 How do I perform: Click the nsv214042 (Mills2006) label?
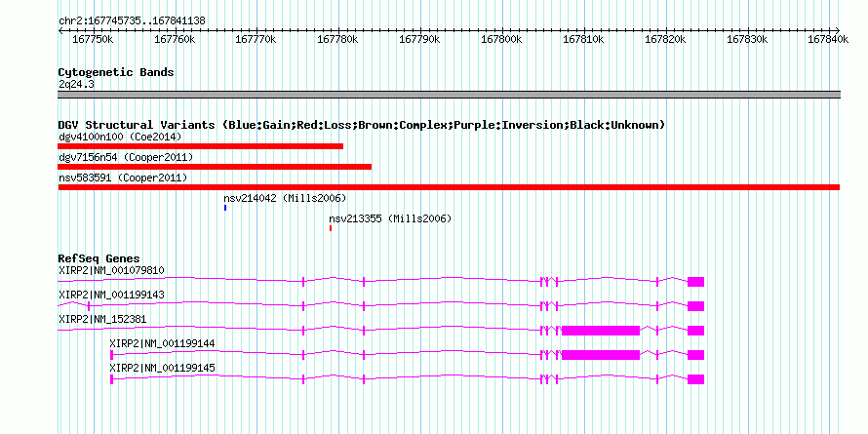click(x=285, y=198)
